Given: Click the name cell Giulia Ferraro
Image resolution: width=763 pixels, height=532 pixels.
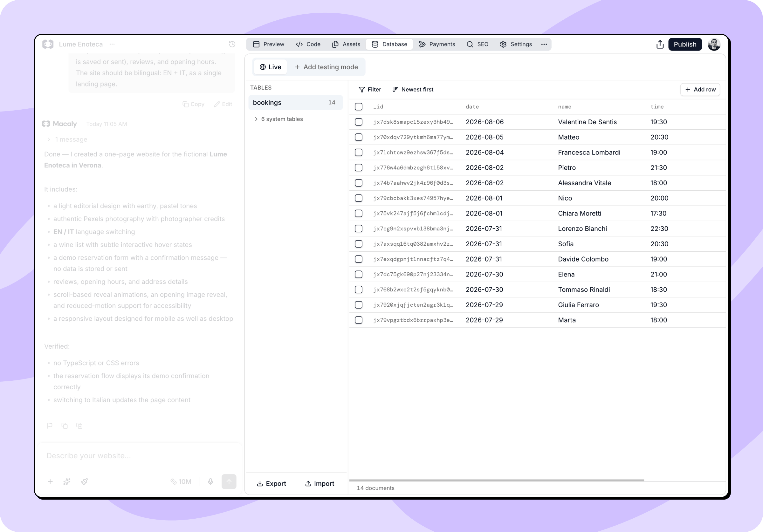Looking at the screenshot, I should (578, 305).
